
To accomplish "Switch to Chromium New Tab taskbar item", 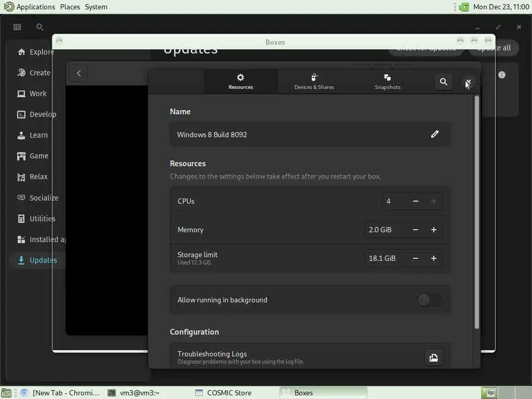I will coord(61,393).
